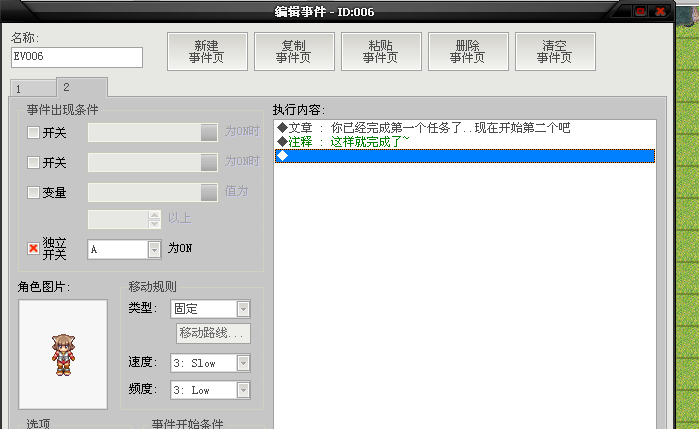This screenshot has height=429, width=699.
Task: Switch to event page tab 1
Action: click(33, 89)
